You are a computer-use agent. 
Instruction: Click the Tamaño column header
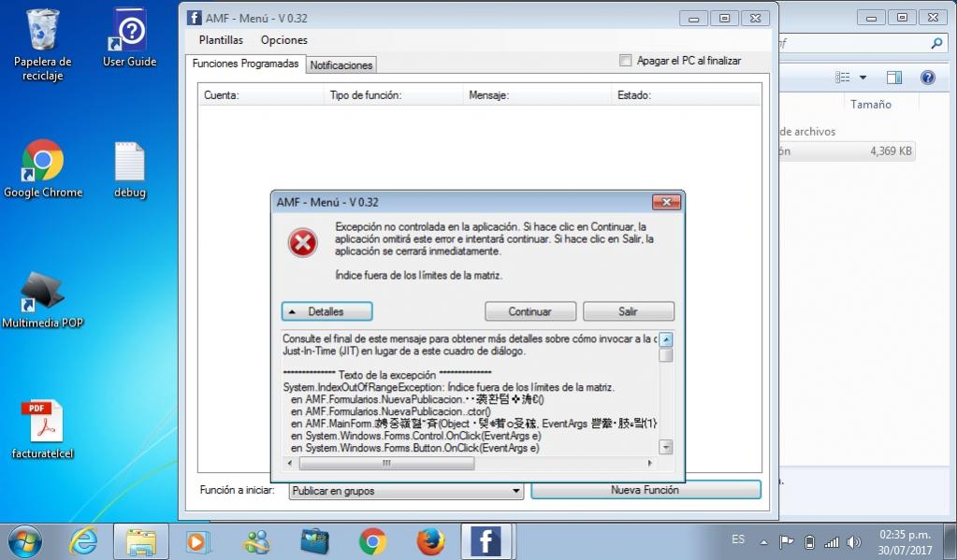(870, 105)
